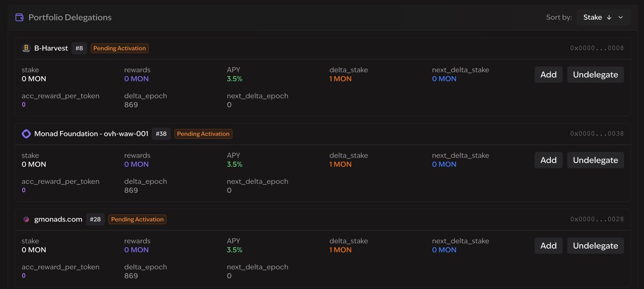Click the 3.5% APY value for Monad Foundation

point(235,164)
